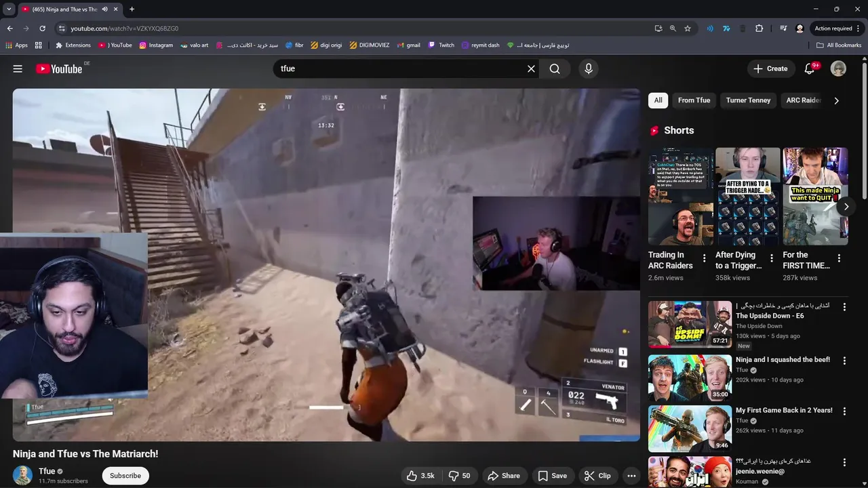The height and width of the screenshot is (488, 868).
Task: Mute the tab via its speaker icon
Action: tap(104, 9)
